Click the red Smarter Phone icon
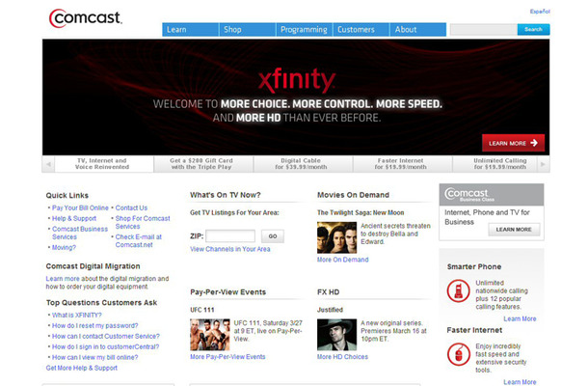Image resolution: width=588 pixels, height=386 pixels. (458, 290)
